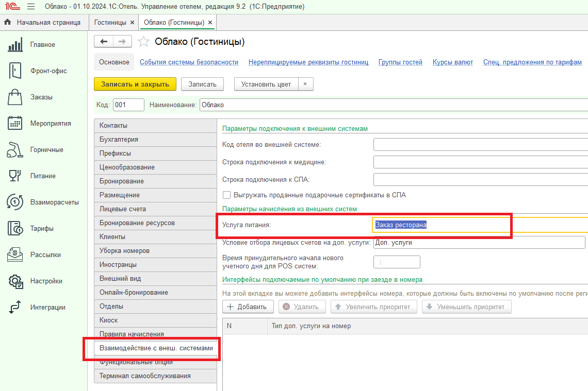Image resolution: width=588 pixels, height=391 pixels.
Task: Focus Строка подключения к СПА field
Action: click(x=481, y=180)
